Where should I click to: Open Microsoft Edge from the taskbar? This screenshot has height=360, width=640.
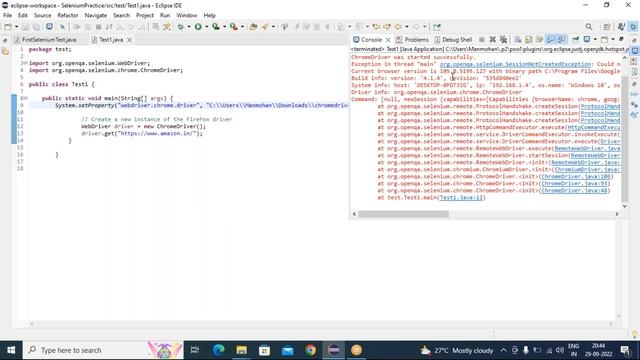[x=218, y=350]
